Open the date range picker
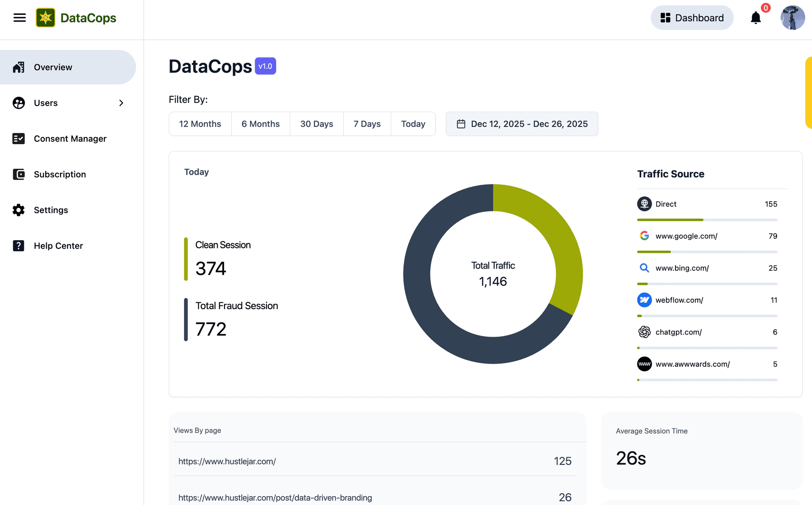Screen dimensions: 812x505 [x=521, y=124]
